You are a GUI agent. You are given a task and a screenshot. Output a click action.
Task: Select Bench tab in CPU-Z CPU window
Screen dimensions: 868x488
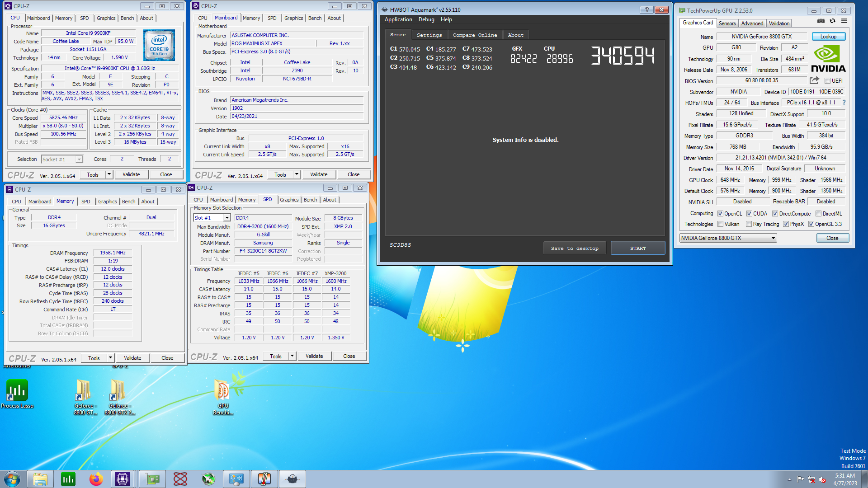(x=127, y=18)
